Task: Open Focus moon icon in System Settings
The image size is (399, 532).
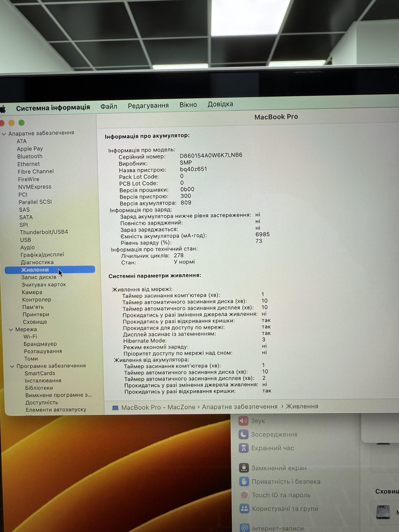Action: (x=244, y=434)
